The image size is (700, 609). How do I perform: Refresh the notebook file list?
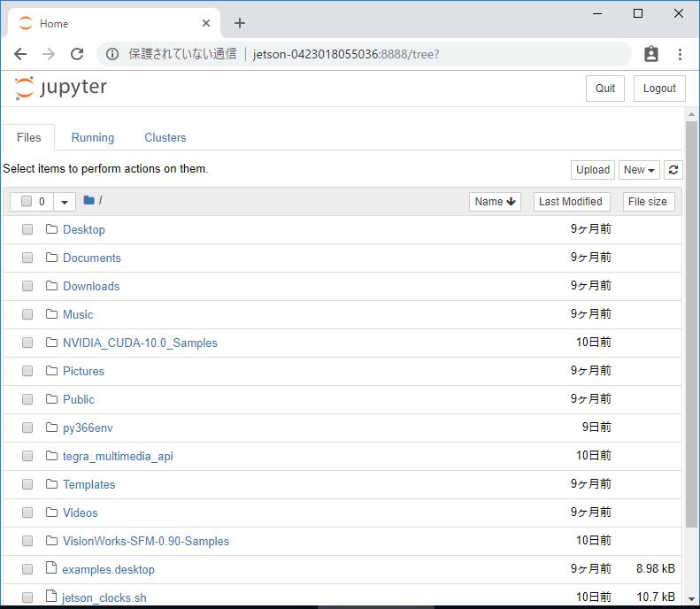tap(673, 170)
